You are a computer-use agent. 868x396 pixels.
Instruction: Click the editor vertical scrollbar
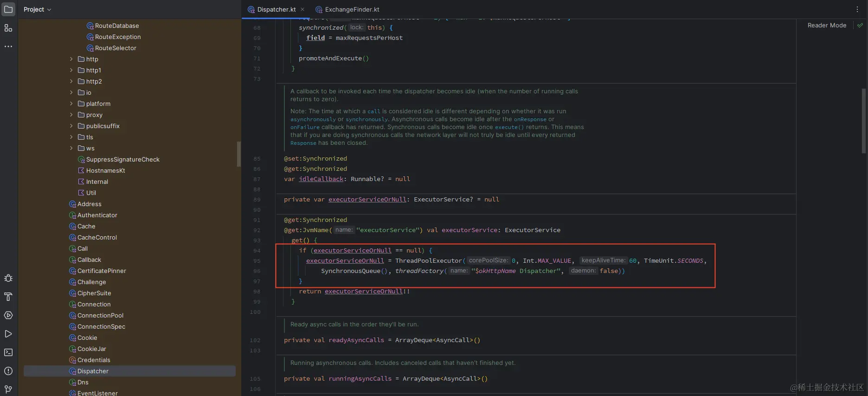click(864, 121)
